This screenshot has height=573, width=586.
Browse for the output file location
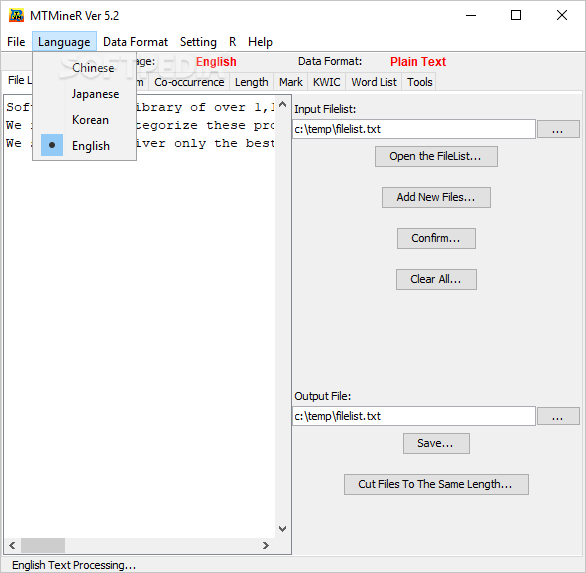pos(558,416)
